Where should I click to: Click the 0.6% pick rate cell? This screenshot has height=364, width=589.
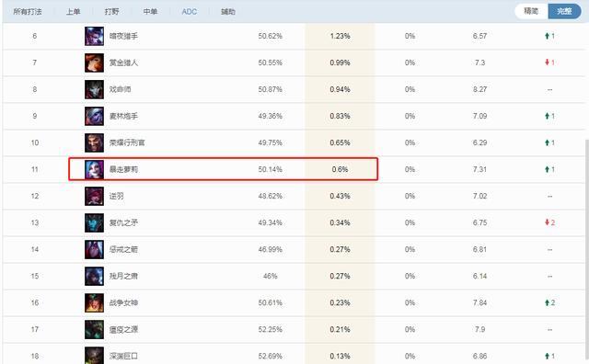340,169
